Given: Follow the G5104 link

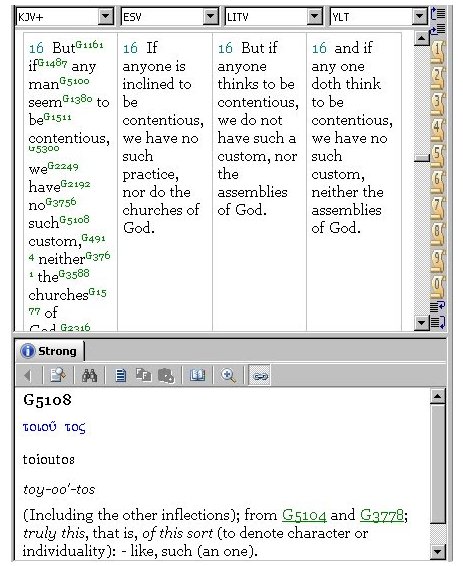Looking at the screenshot, I should 304,515.
